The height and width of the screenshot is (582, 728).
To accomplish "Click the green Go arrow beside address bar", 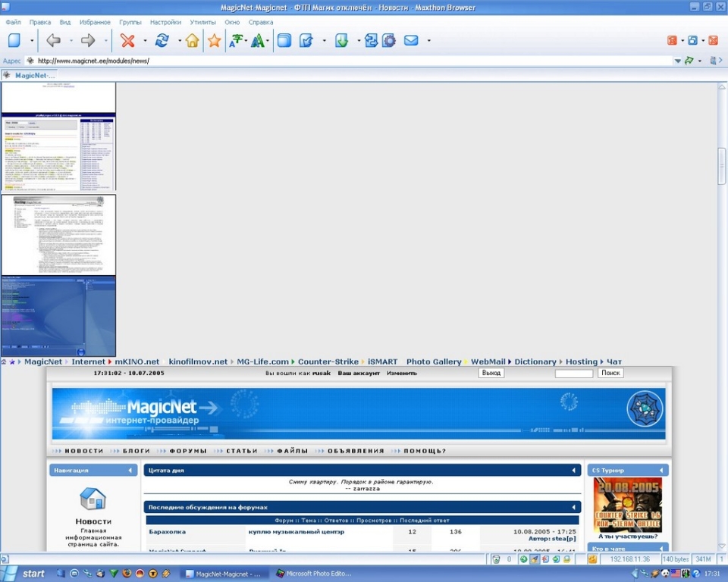I will tap(689, 61).
